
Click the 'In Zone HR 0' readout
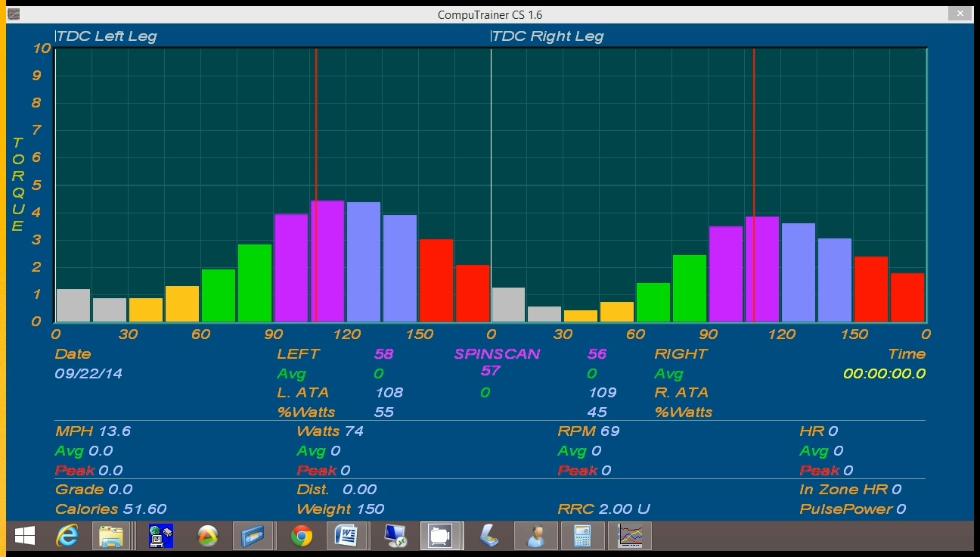[x=851, y=490]
